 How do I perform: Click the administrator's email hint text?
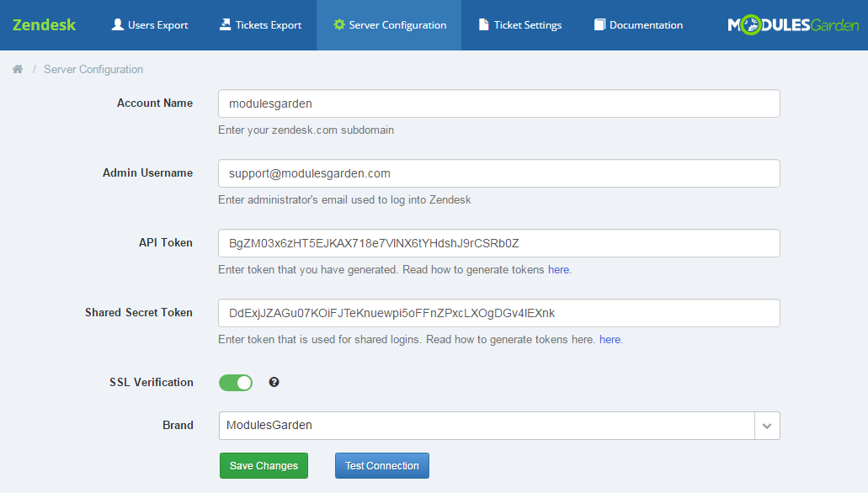[x=344, y=199]
